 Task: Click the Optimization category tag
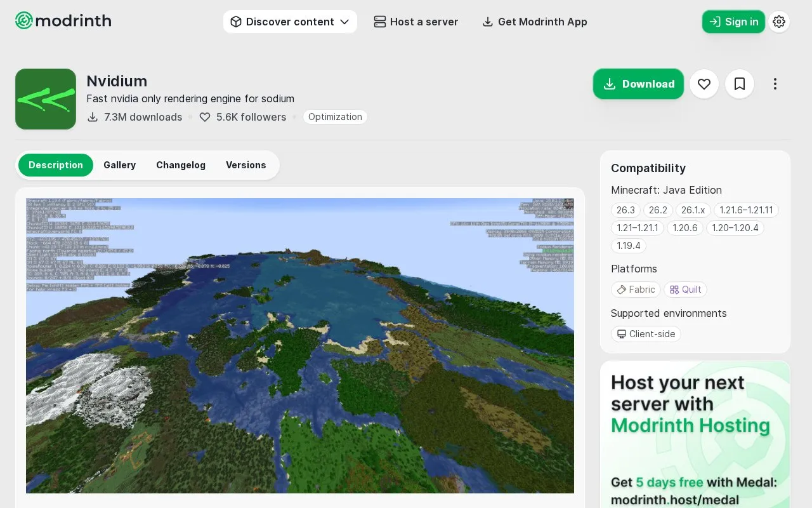(335, 117)
